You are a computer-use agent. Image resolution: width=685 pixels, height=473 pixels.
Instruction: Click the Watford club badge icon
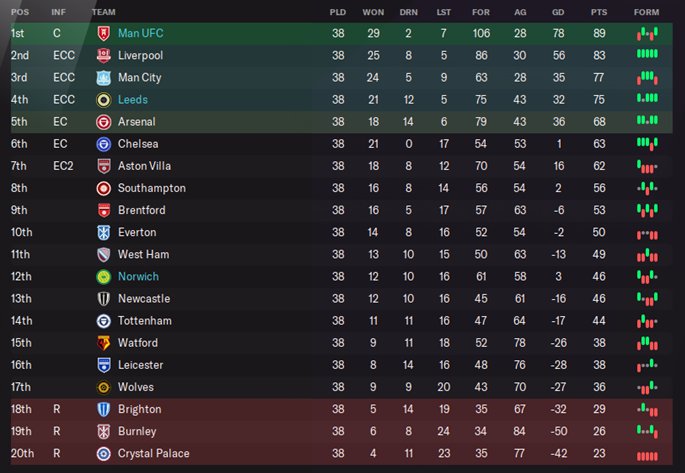tap(104, 343)
